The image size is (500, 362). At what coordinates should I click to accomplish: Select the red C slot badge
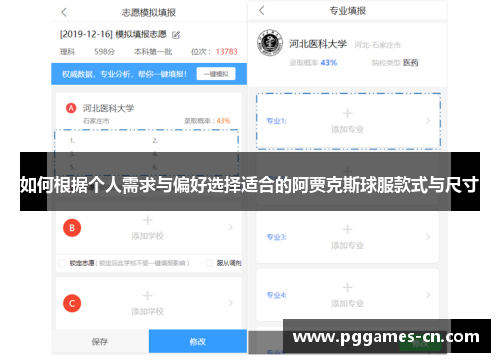pyautogui.click(x=72, y=303)
